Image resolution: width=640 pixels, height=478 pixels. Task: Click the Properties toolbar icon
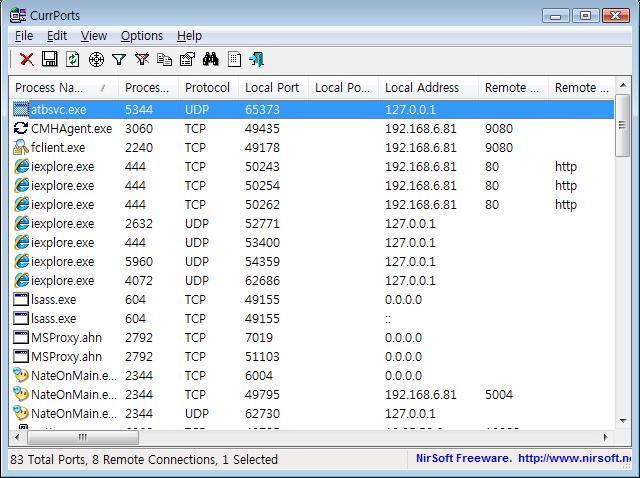(187, 60)
